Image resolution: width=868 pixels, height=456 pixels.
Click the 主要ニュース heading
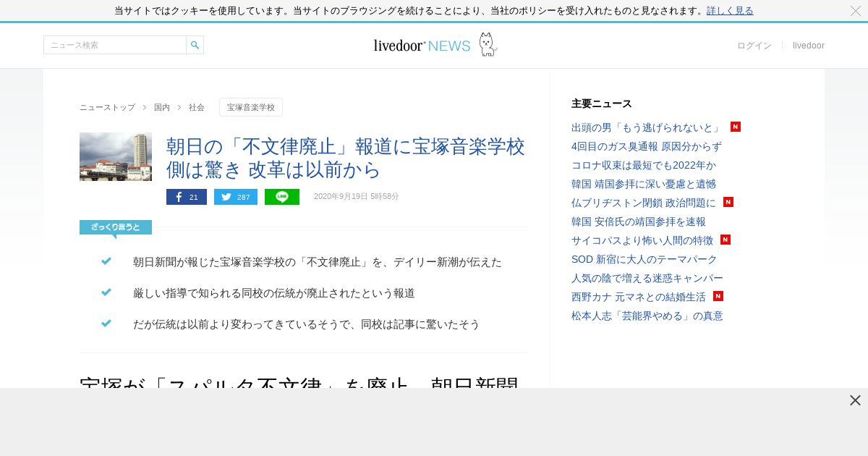[x=602, y=104]
